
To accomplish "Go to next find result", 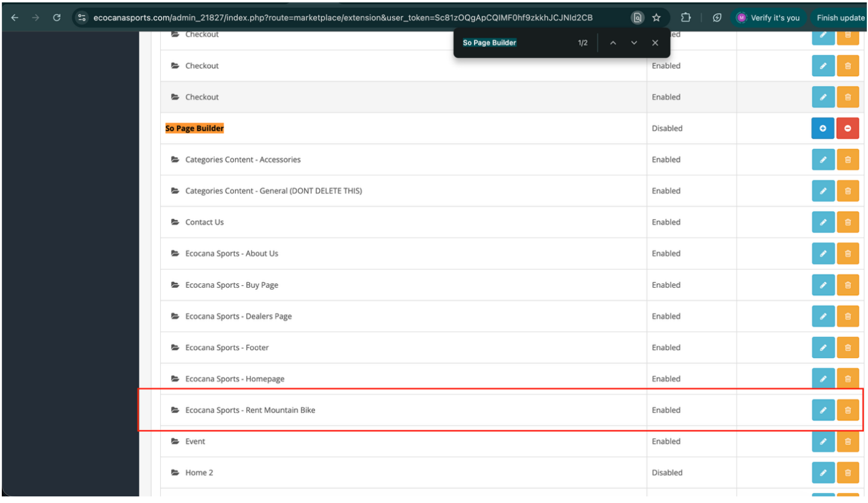I will click(x=634, y=43).
